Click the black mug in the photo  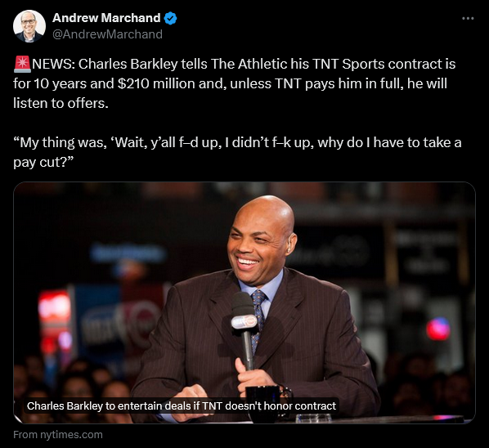point(263,403)
